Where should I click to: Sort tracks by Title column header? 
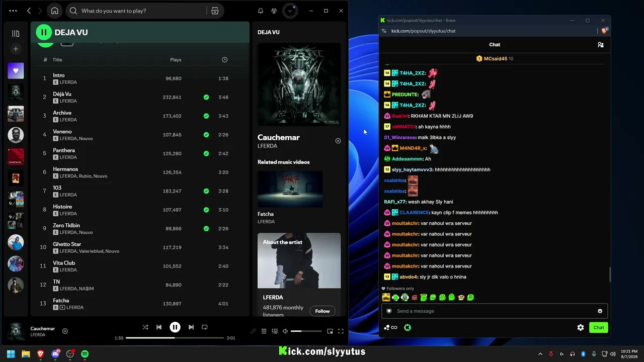(57, 60)
